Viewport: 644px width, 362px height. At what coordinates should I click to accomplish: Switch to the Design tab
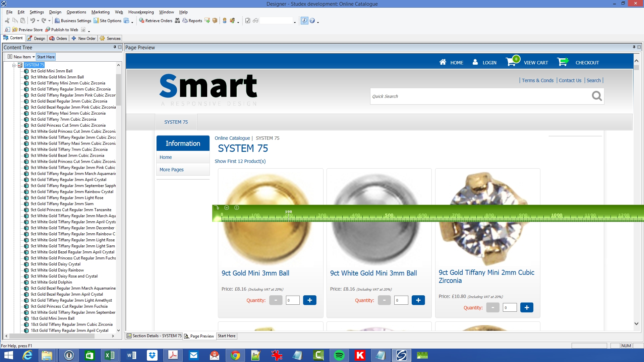36,38
